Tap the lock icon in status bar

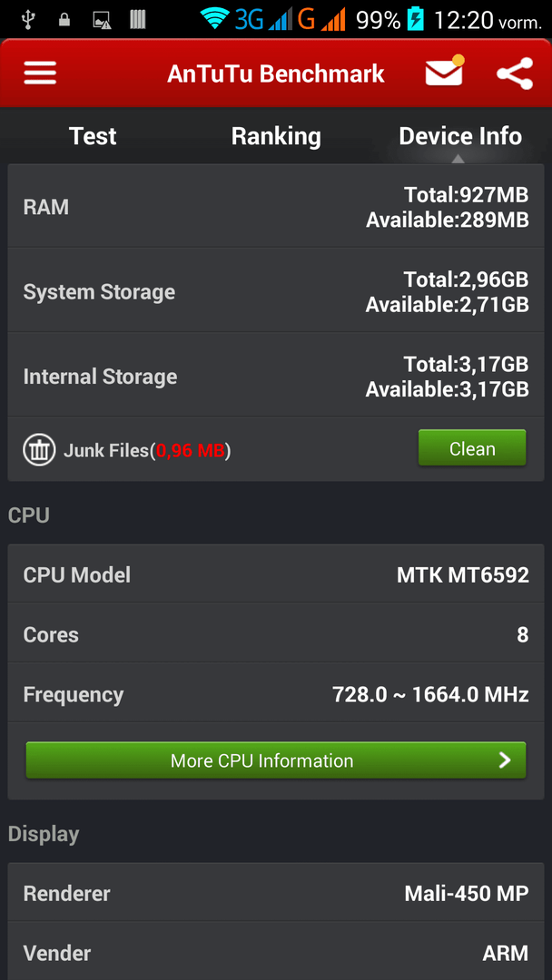tap(64, 20)
